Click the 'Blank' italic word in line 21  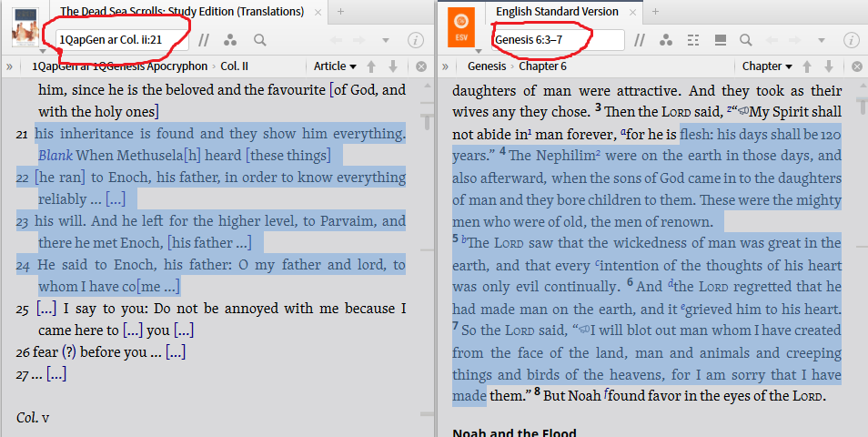(56, 155)
